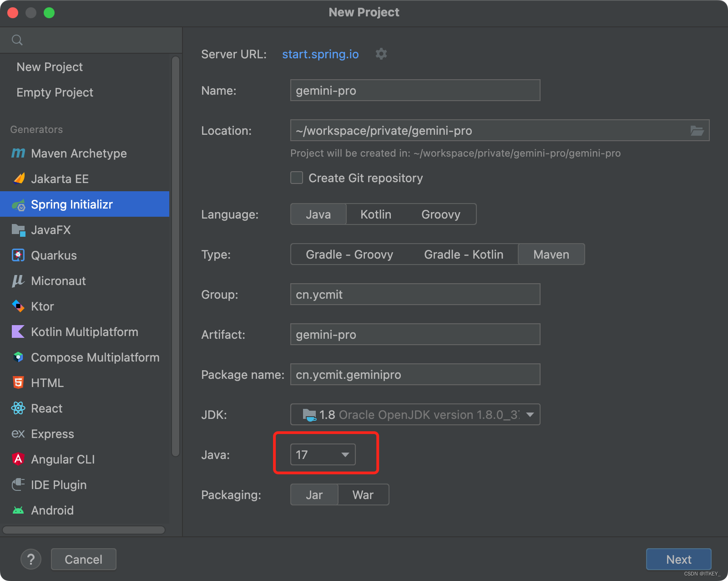Choose Maven Archetype generator
The image size is (728, 581).
tap(85, 153)
